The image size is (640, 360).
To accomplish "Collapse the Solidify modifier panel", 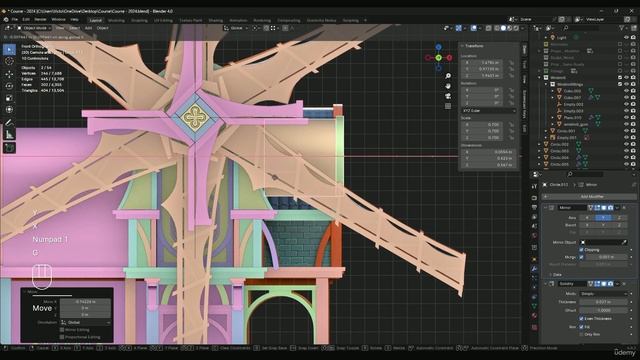I will pyautogui.click(x=546, y=284).
